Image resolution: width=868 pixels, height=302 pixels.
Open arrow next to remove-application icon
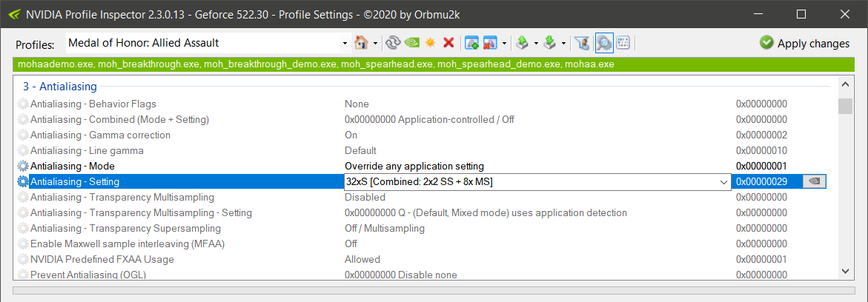pyautogui.click(x=504, y=43)
